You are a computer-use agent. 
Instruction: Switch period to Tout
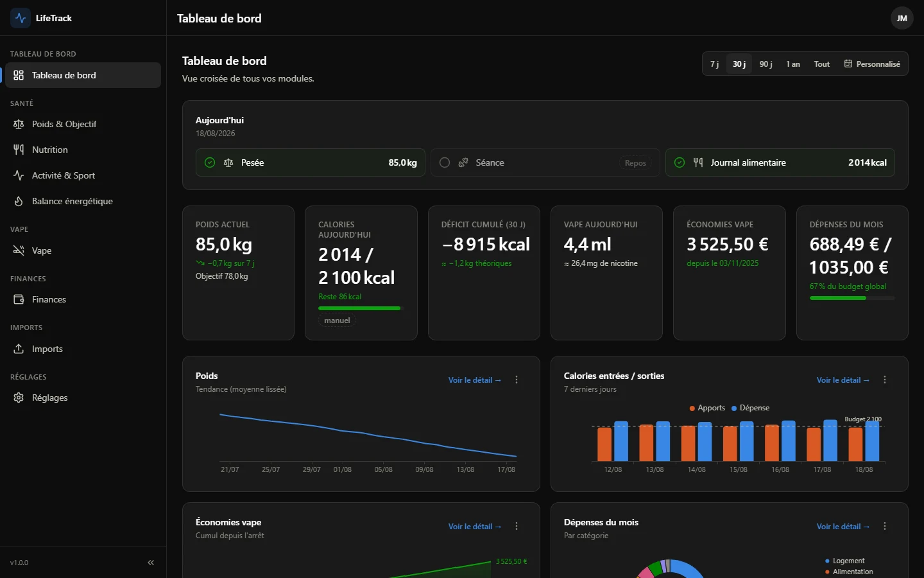click(822, 64)
